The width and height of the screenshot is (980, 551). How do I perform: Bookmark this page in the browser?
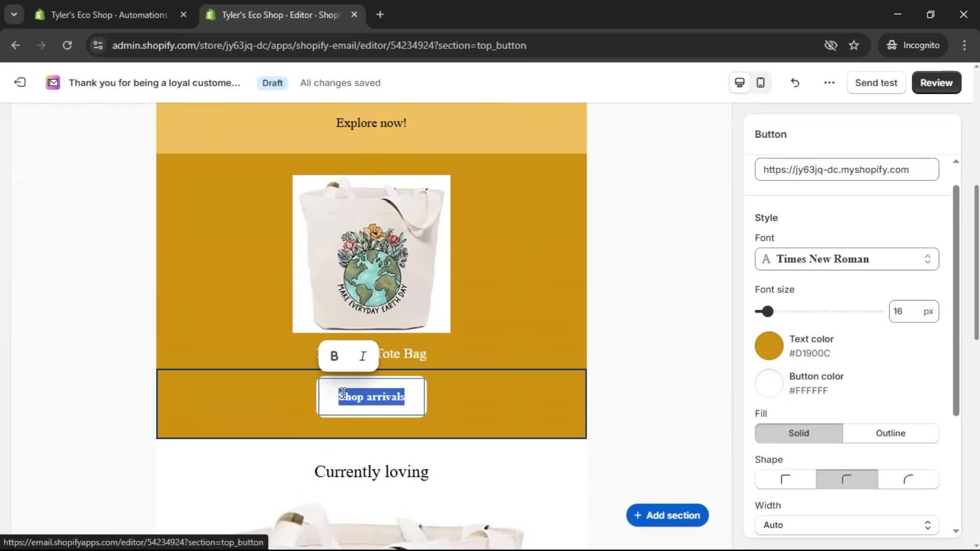pos(854,45)
